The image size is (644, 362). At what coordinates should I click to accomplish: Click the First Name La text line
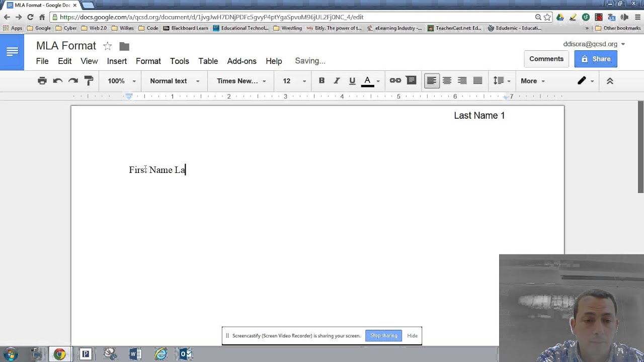(x=157, y=170)
